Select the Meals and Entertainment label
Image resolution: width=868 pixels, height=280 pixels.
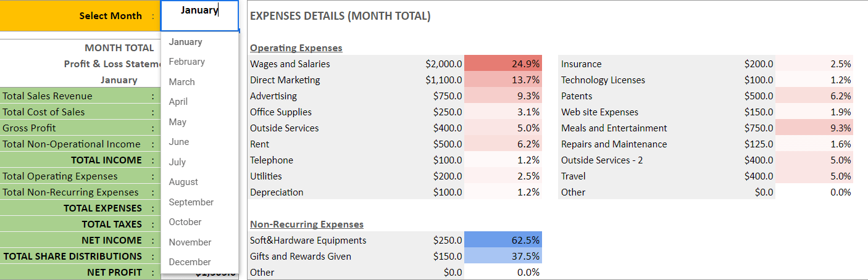tap(614, 128)
